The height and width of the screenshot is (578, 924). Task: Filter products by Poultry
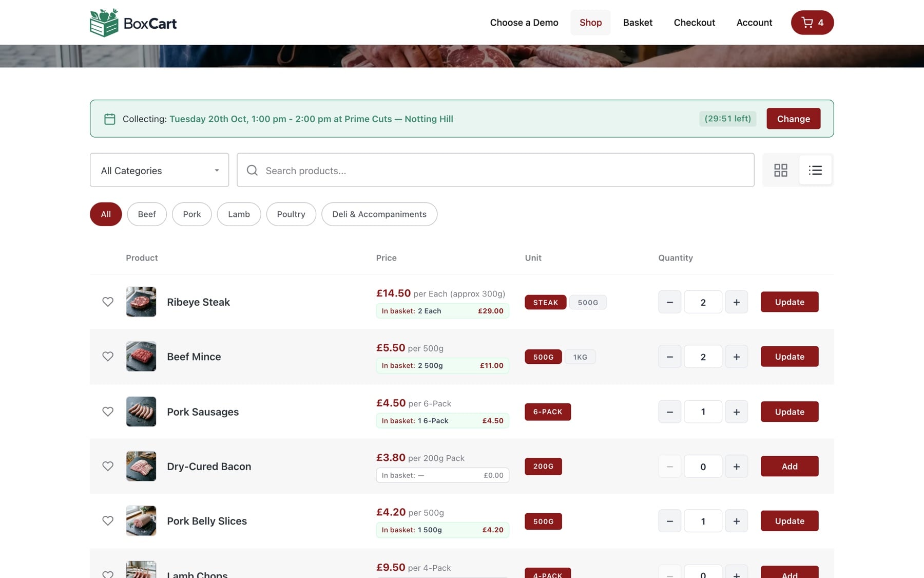[291, 214]
